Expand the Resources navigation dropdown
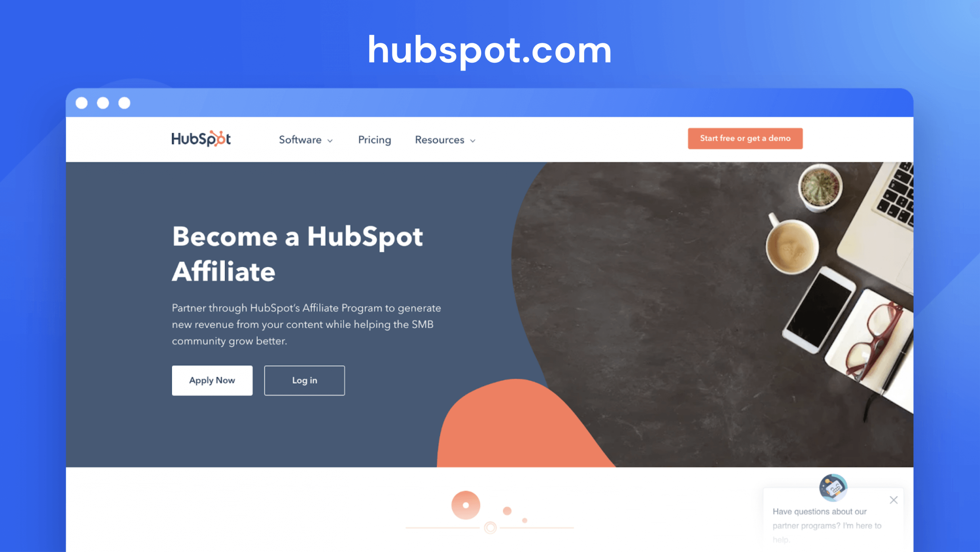Screen dimensions: 980x552 (445, 139)
